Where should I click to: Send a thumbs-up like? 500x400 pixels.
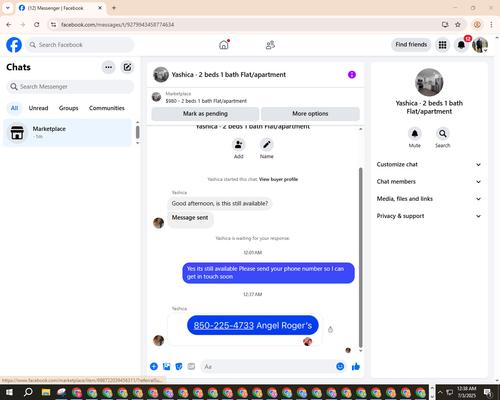pos(356,367)
